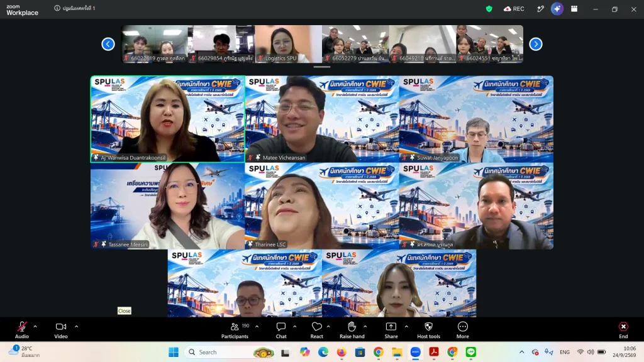Open the apps icon next to AI Companion
The height and width of the screenshot is (362, 644).
tap(574, 9)
